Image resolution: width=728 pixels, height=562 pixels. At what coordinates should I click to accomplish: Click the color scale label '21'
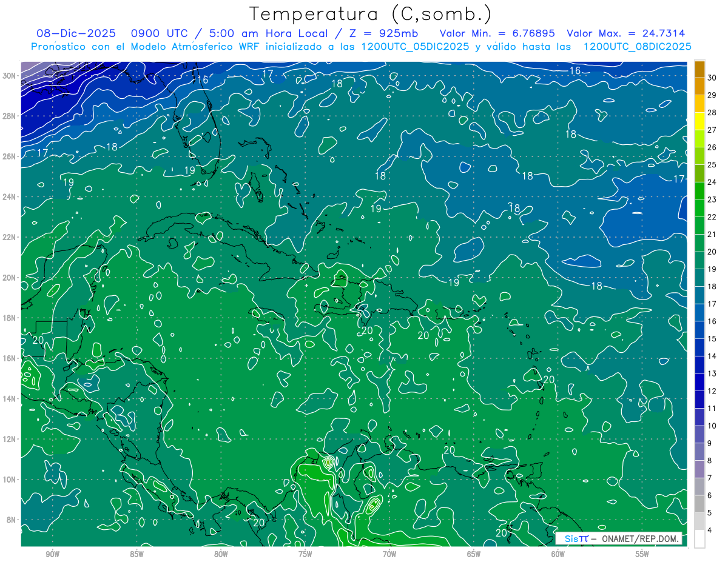coord(712,235)
